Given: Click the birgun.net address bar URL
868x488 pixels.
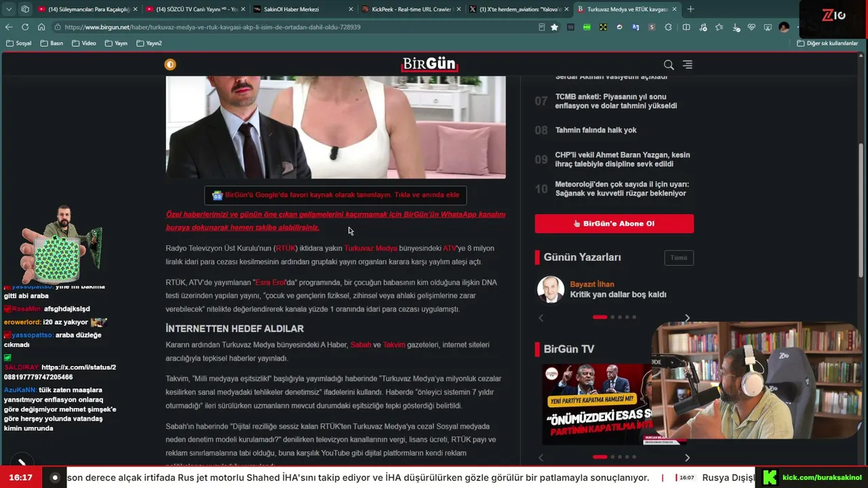Looking at the screenshot, I should tap(213, 27).
